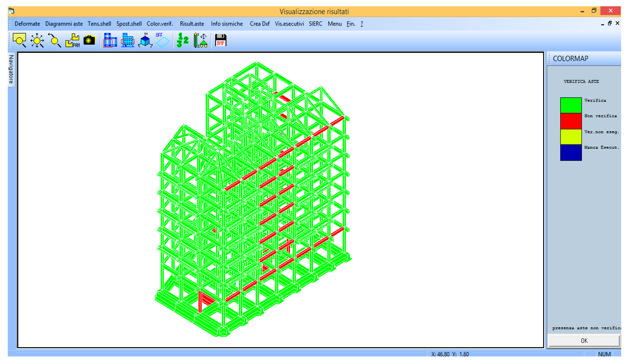Viewport: 626px width, 364px height.
Task: Click the plan section selection icon
Action: click(110, 40)
